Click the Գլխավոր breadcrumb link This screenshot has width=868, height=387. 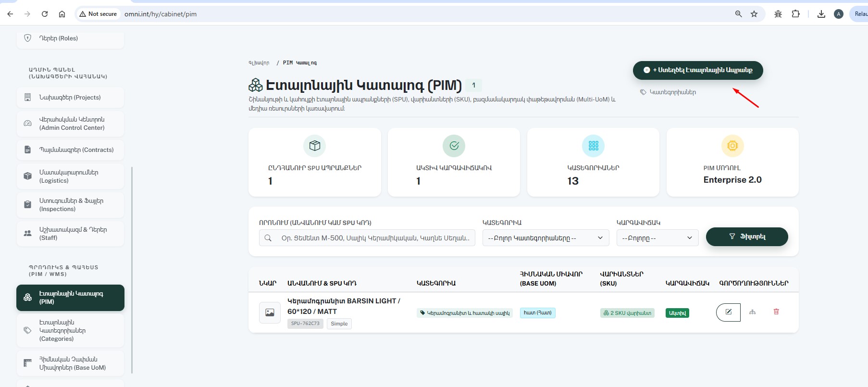[259, 63]
